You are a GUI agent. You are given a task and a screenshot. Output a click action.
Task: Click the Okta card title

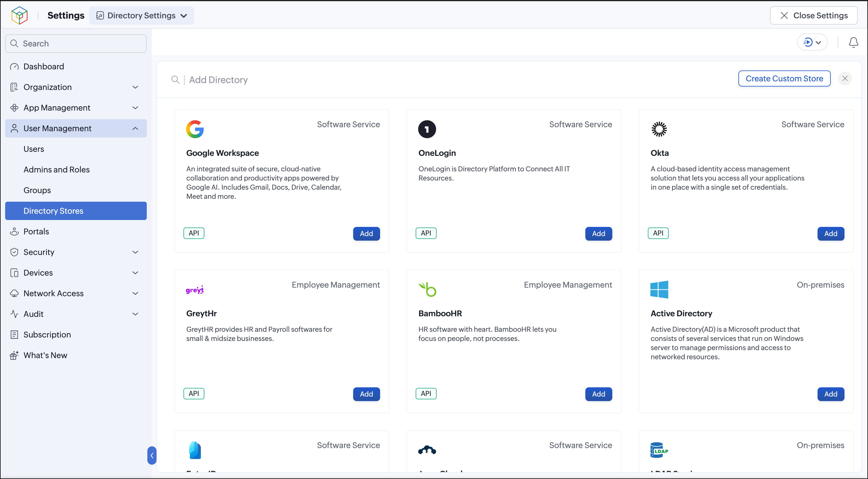coord(659,153)
